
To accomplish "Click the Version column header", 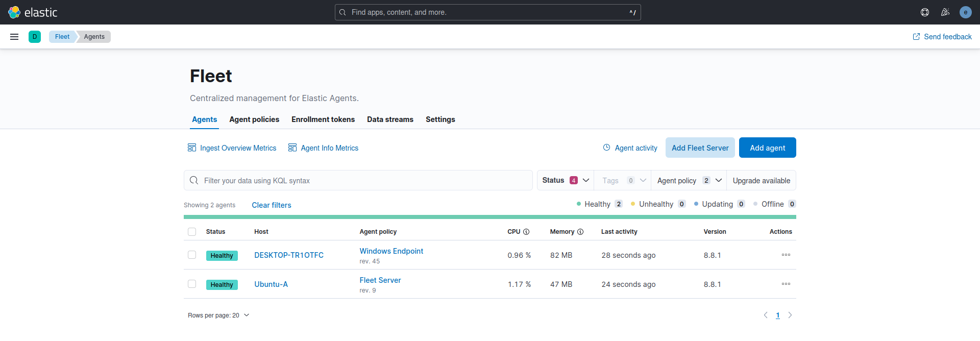I will click(x=715, y=232).
